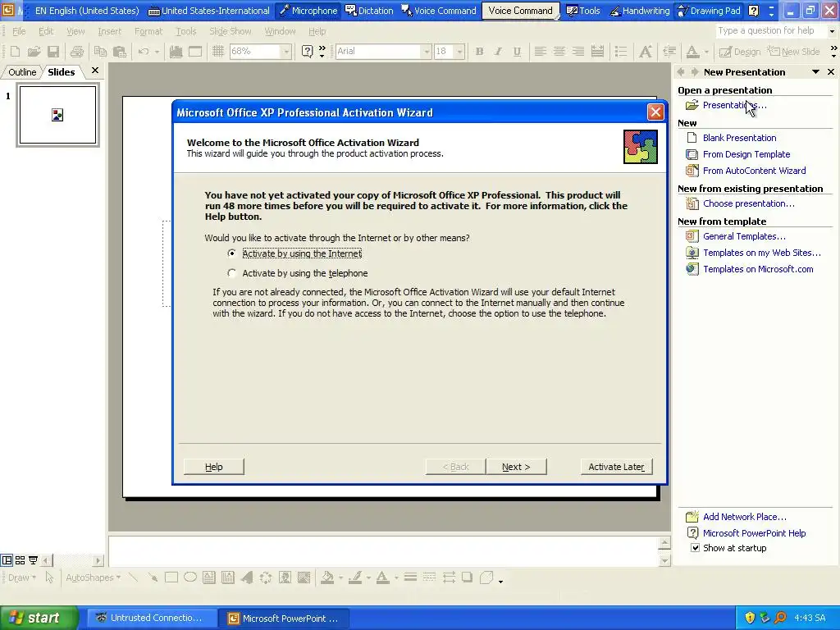840x630 pixels.
Task: Click the PowerPoint Help question icon in toolbar
Action: pyautogui.click(x=307, y=52)
